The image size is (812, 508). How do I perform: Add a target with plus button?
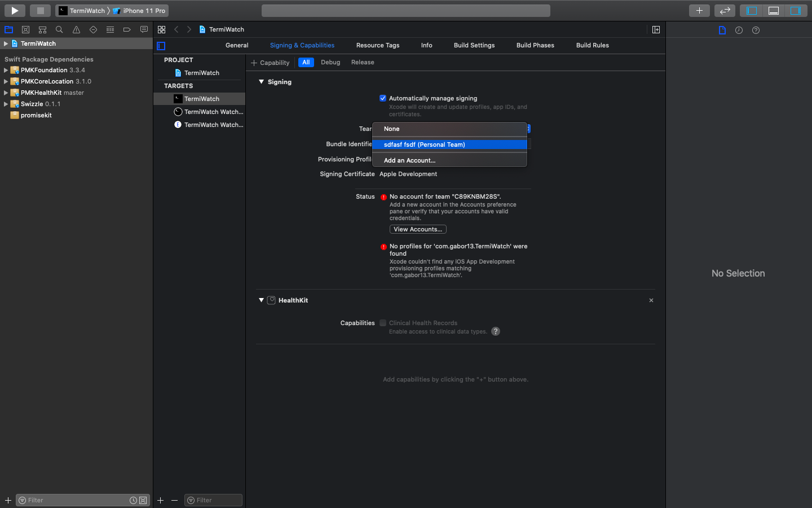pyautogui.click(x=160, y=500)
